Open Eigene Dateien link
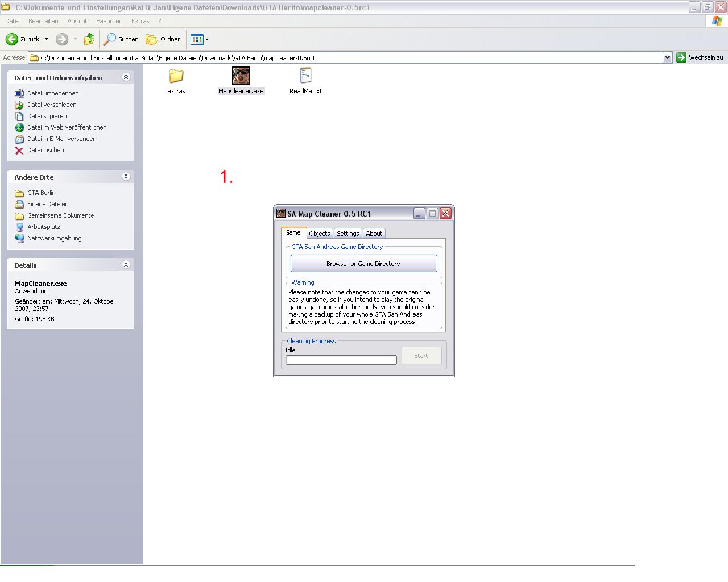 click(x=48, y=204)
